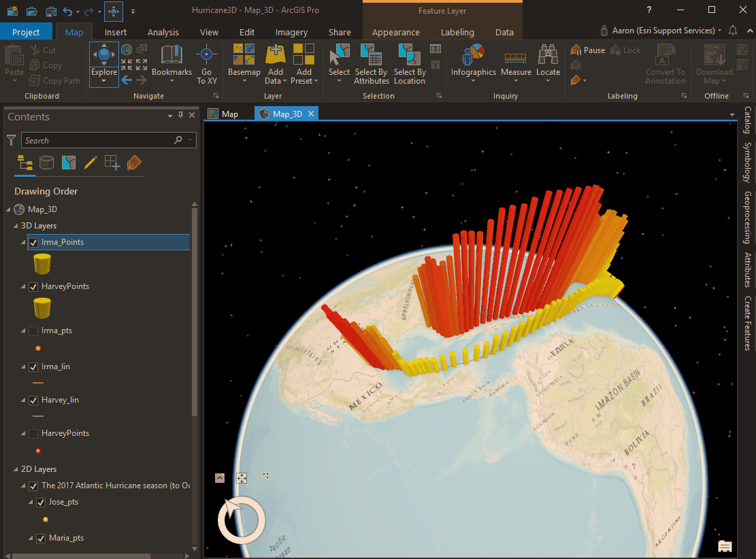The width and height of the screenshot is (756, 559).
Task: List contents by drawing order
Action: pyautogui.click(x=24, y=163)
